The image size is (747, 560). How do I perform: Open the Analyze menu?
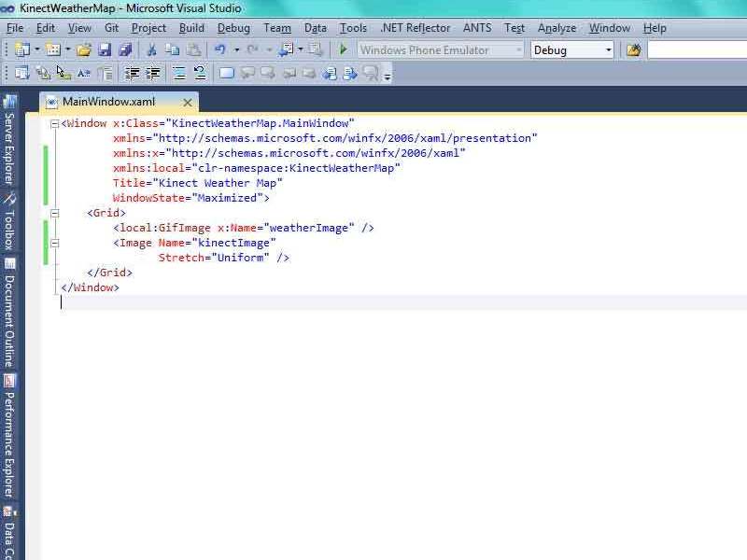(x=557, y=28)
